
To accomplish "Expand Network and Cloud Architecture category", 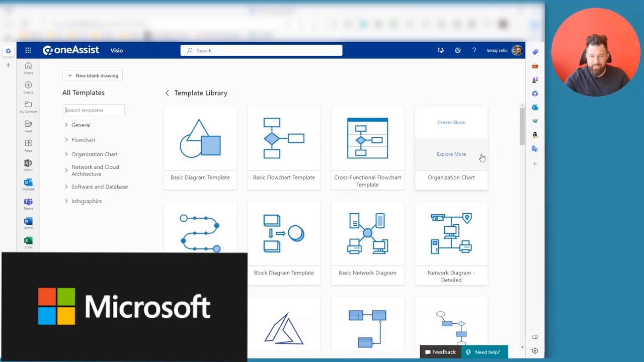I will click(66, 170).
